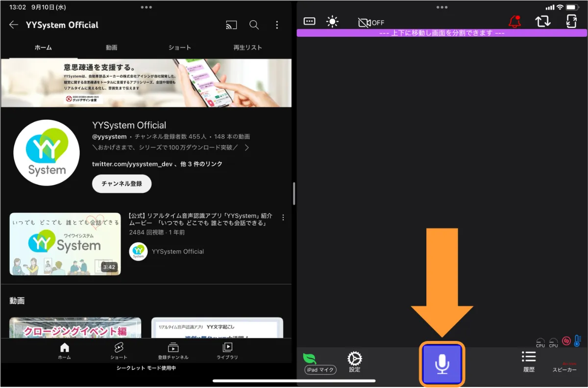This screenshot has height=388, width=588.
Task: Switch to the ショート channel tab
Action: tap(180, 48)
